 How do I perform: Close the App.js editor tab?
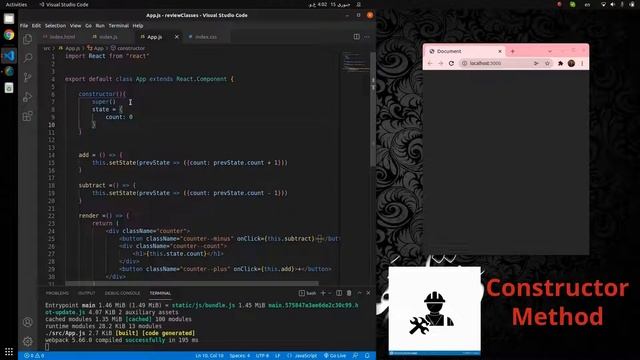[x=177, y=37]
